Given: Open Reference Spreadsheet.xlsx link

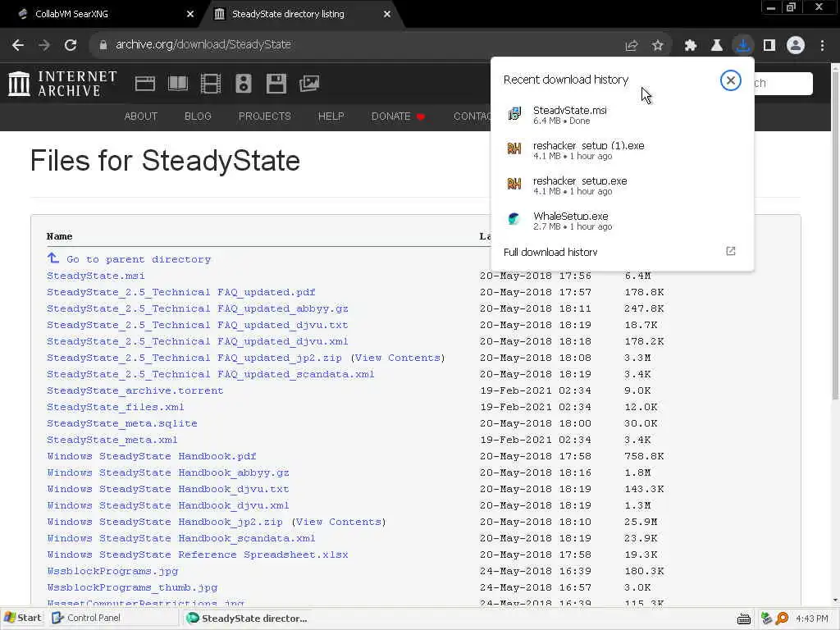Looking at the screenshot, I should (x=198, y=555).
